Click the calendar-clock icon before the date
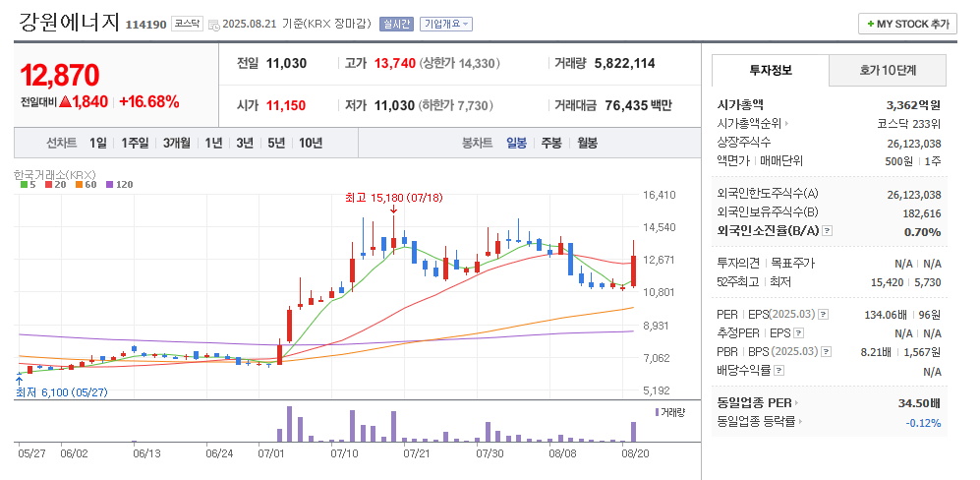The width and height of the screenshot is (980, 480). pyautogui.click(x=213, y=25)
